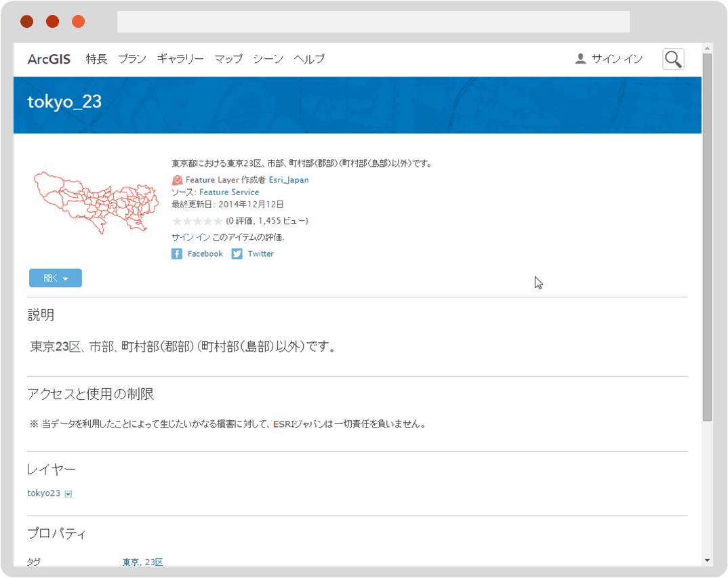Click the Tokyo map thumbnail
Image resolution: width=728 pixels, height=578 pixels.
[x=96, y=203]
